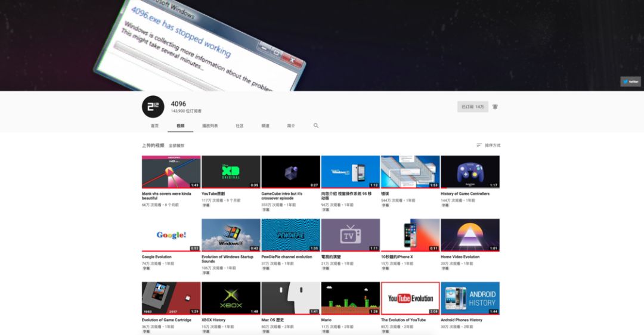The width and height of the screenshot is (644, 335).
Task: Play the YouTube Evolution thumbnail
Action: click(410, 298)
